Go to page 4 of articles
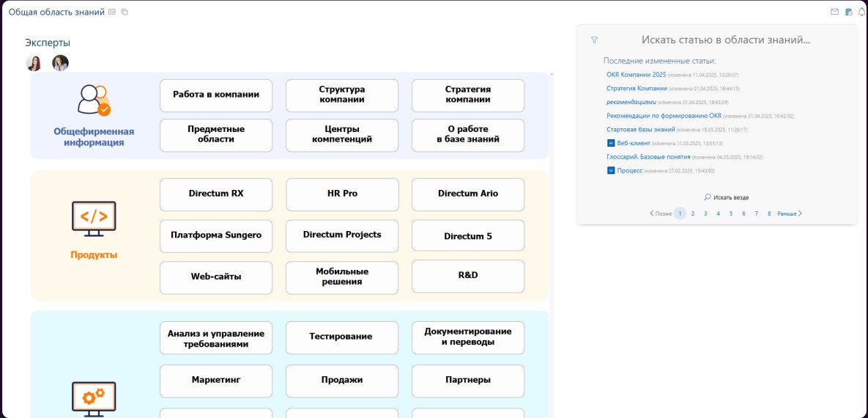The image size is (868, 418). (x=718, y=213)
